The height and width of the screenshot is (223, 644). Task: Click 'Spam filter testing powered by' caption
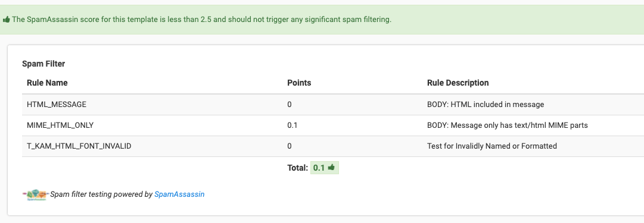[x=101, y=194]
